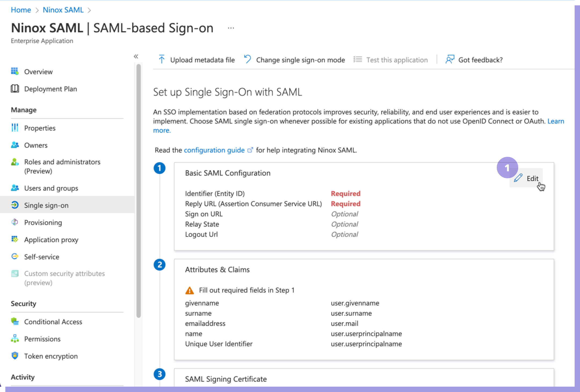Click the user.givenname claim value
The image size is (580, 392).
(x=355, y=303)
